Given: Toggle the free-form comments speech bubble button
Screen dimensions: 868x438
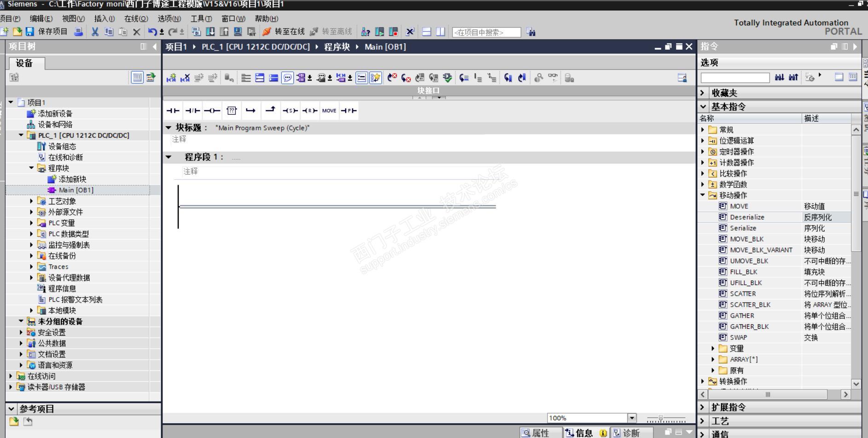Looking at the screenshot, I should 287,78.
